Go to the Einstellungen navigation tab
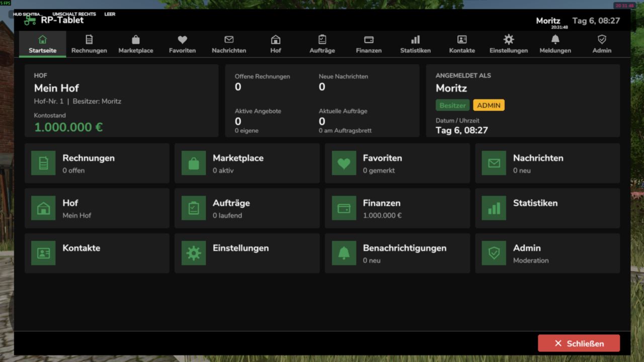The image size is (644, 362). click(x=509, y=44)
